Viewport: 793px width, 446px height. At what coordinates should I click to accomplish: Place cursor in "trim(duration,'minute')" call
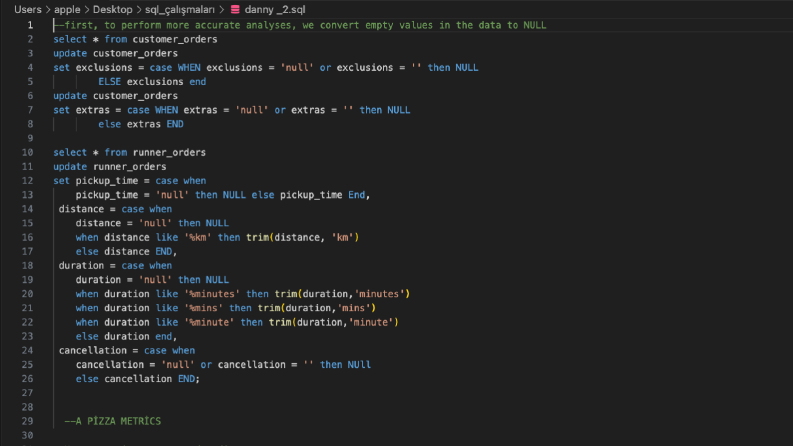[x=334, y=322]
